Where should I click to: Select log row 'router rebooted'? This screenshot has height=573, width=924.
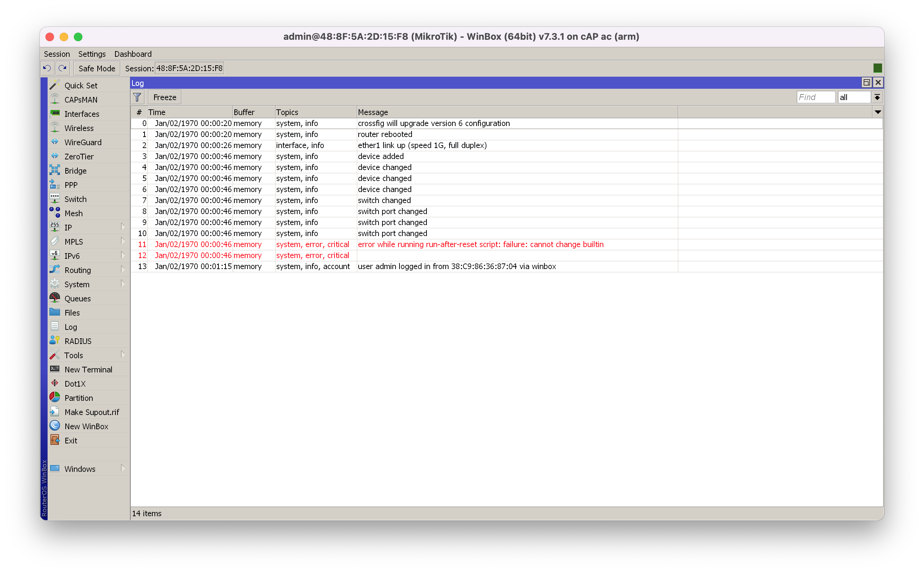coord(506,134)
